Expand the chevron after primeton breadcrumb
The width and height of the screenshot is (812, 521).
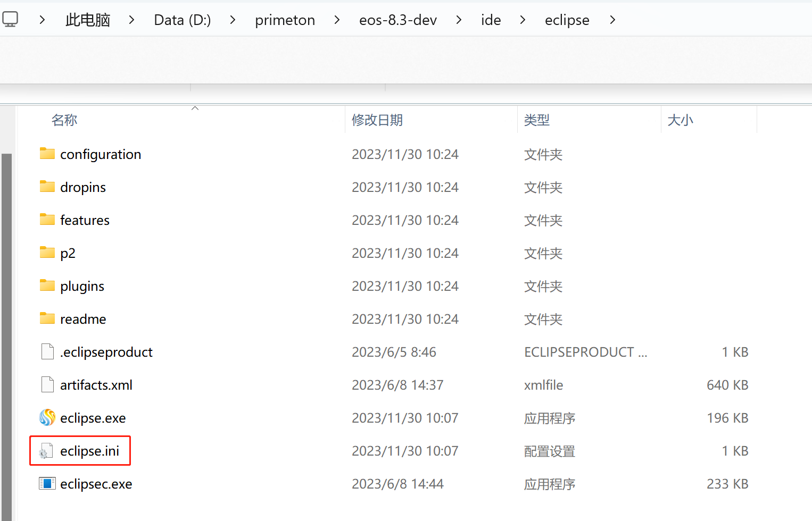tap(337, 20)
